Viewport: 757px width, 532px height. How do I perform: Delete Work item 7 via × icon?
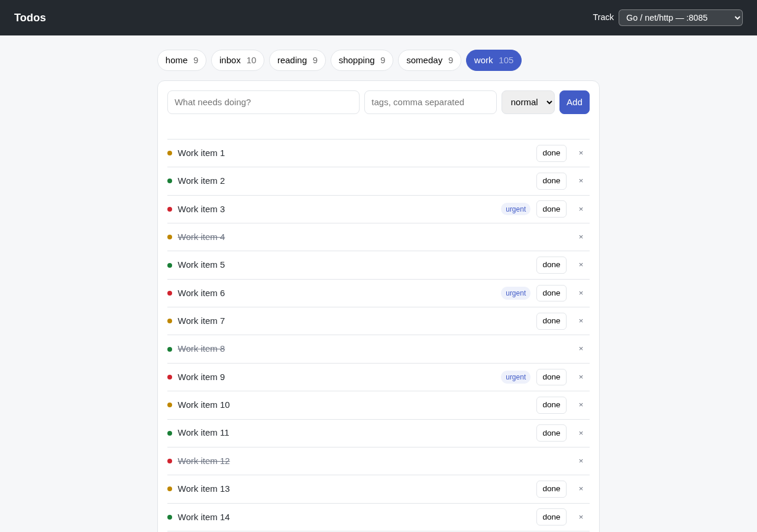click(581, 321)
